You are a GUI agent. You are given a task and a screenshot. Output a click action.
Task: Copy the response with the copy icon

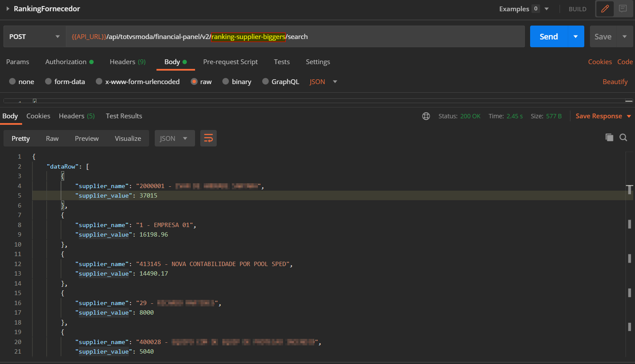(609, 137)
